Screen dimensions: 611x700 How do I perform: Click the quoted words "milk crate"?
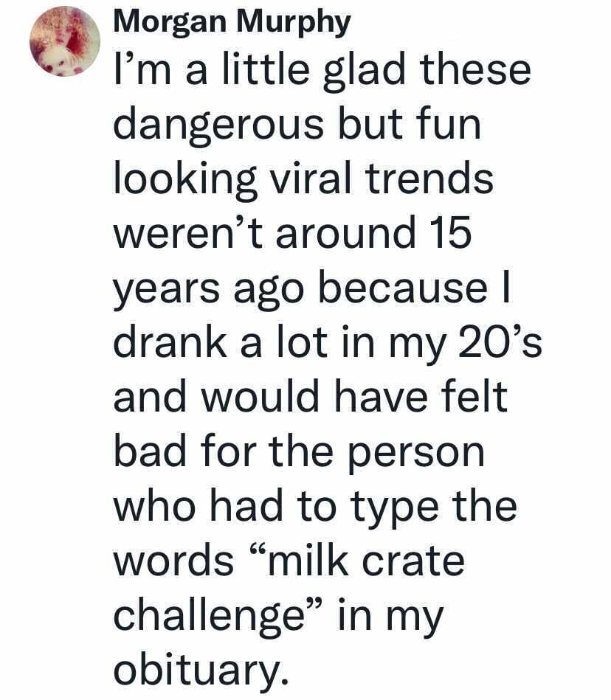366,561
